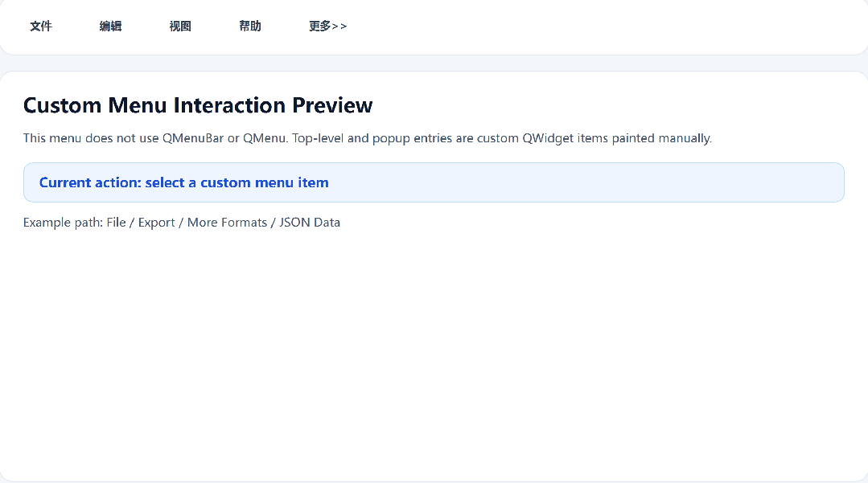Screen dimensions: 868x483
Task: Click More Formats in the example path
Action: coord(227,223)
